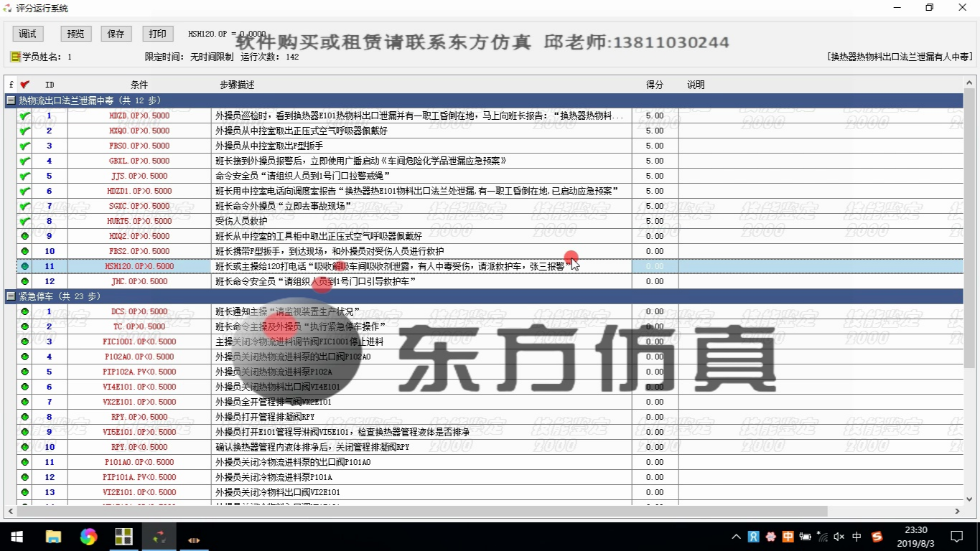
Task: Click the green dot icon of step TC.OP>0.5000
Action: coord(25,326)
